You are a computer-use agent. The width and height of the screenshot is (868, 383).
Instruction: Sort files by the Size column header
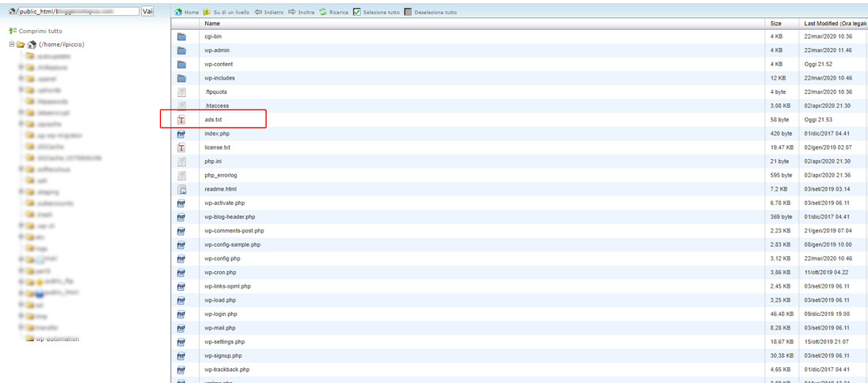pos(776,24)
